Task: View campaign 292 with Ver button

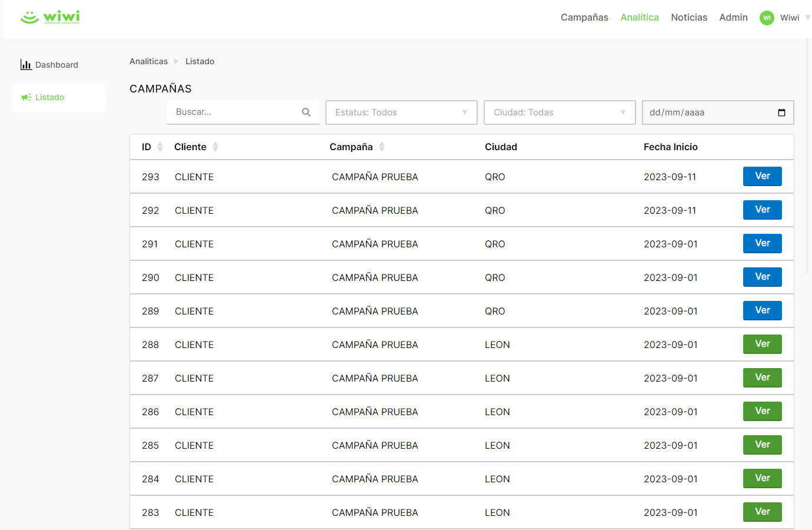Action: click(x=763, y=210)
